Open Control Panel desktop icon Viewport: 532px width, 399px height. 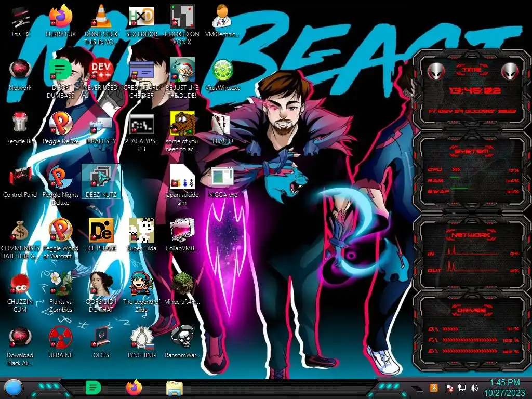pyautogui.click(x=20, y=182)
